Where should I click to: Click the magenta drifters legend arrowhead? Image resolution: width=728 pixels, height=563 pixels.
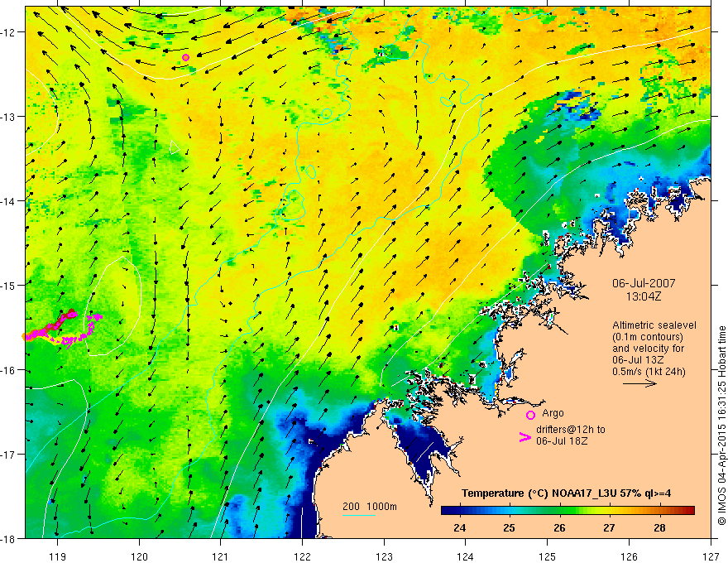coord(524,437)
